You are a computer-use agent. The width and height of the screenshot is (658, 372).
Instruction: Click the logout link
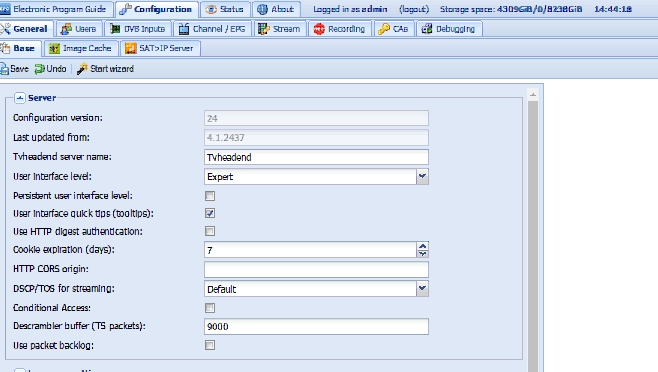point(414,9)
